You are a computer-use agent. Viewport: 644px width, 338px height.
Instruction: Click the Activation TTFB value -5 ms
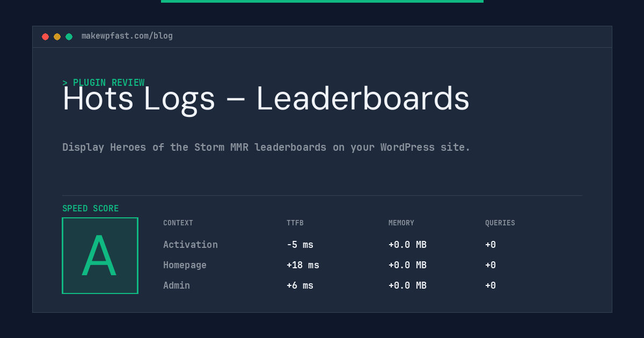tap(300, 245)
